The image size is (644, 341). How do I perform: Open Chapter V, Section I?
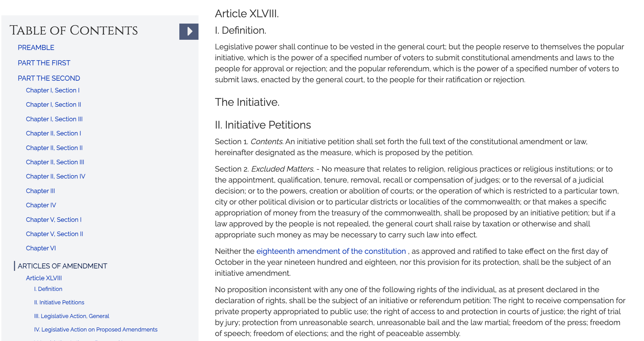[54, 220]
